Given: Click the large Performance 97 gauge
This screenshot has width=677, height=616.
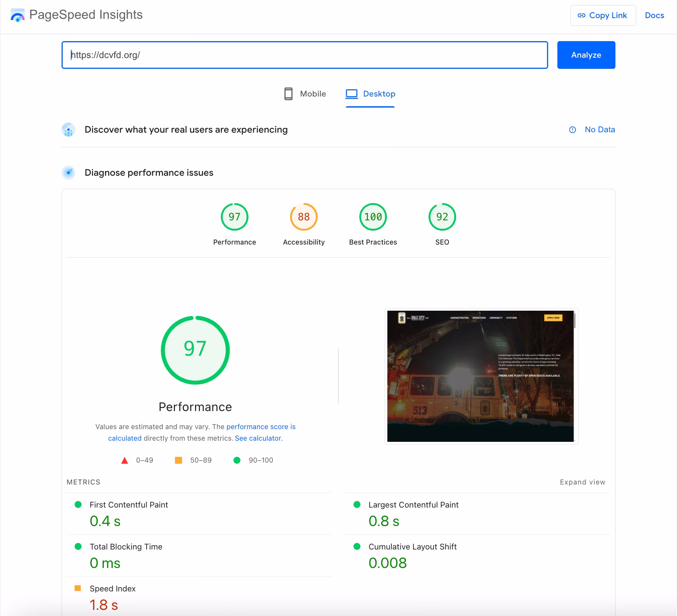Looking at the screenshot, I should pyautogui.click(x=195, y=350).
